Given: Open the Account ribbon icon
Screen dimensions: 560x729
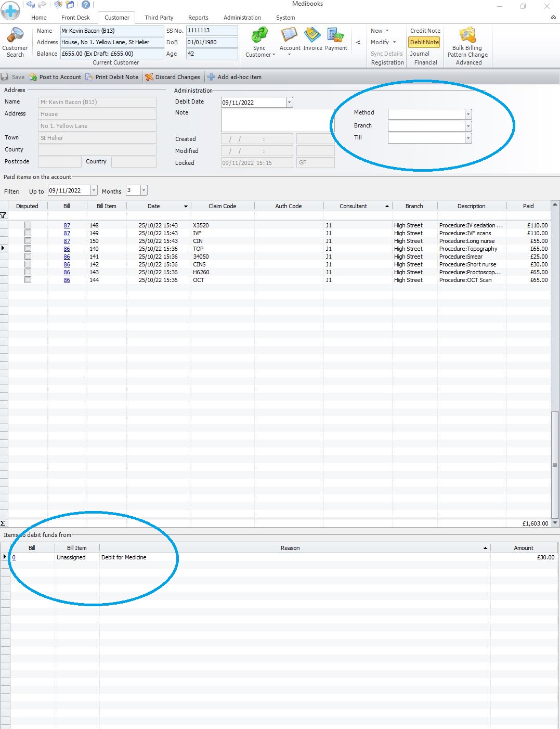Looking at the screenshot, I should point(290,35).
